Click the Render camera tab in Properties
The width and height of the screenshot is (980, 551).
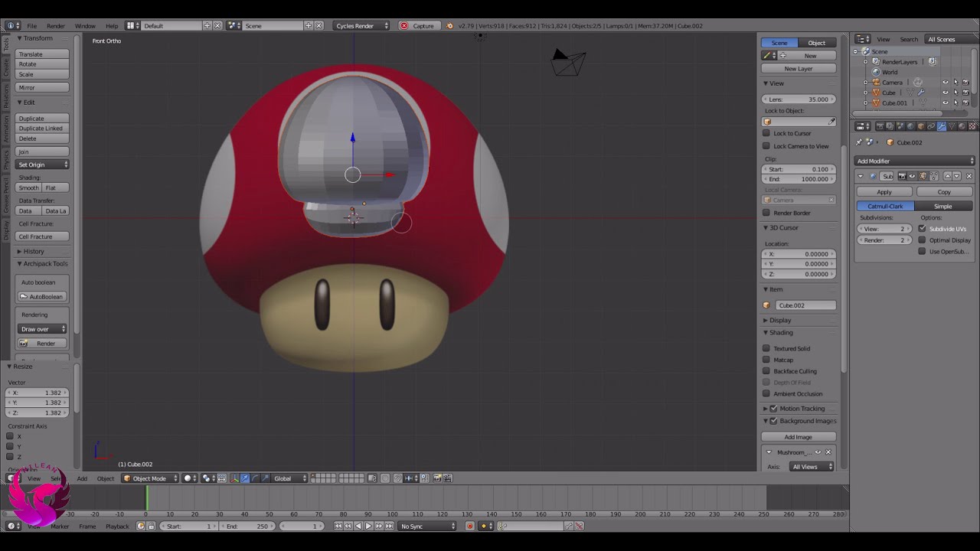click(x=880, y=126)
